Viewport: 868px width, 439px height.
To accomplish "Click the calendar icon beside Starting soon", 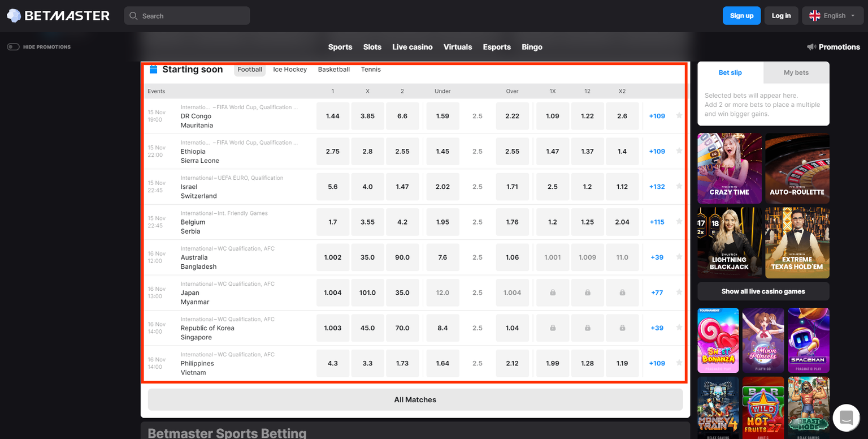I will (x=153, y=69).
